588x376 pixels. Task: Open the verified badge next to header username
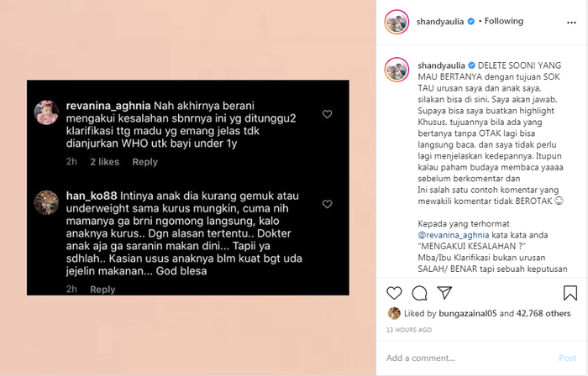coord(470,22)
